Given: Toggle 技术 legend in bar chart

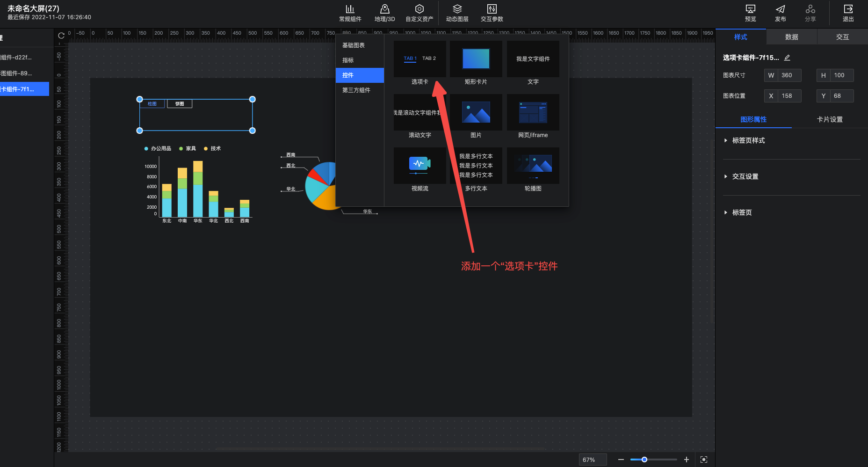Looking at the screenshot, I should (x=212, y=148).
